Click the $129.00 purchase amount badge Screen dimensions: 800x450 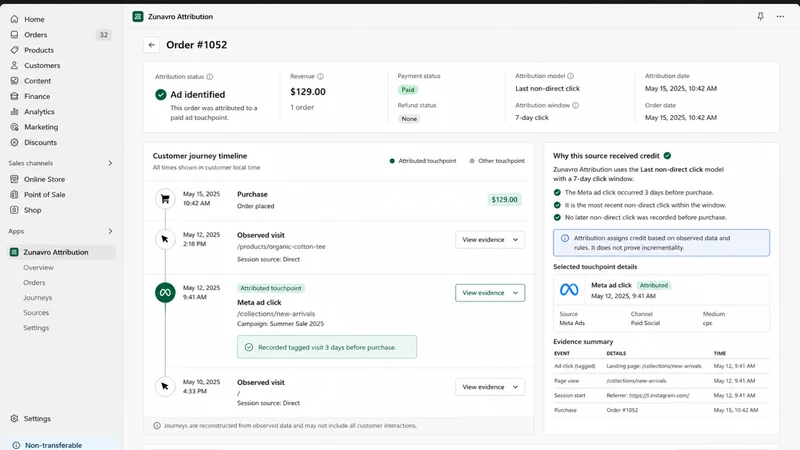pyautogui.click(x=504, y=199)
